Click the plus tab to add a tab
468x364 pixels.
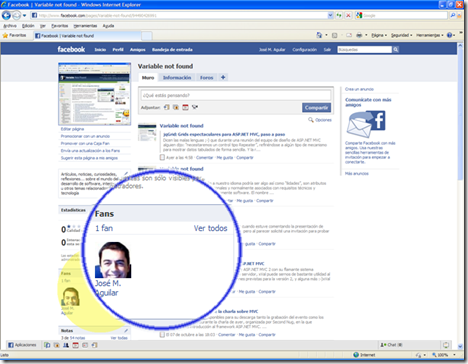point(223,77)
